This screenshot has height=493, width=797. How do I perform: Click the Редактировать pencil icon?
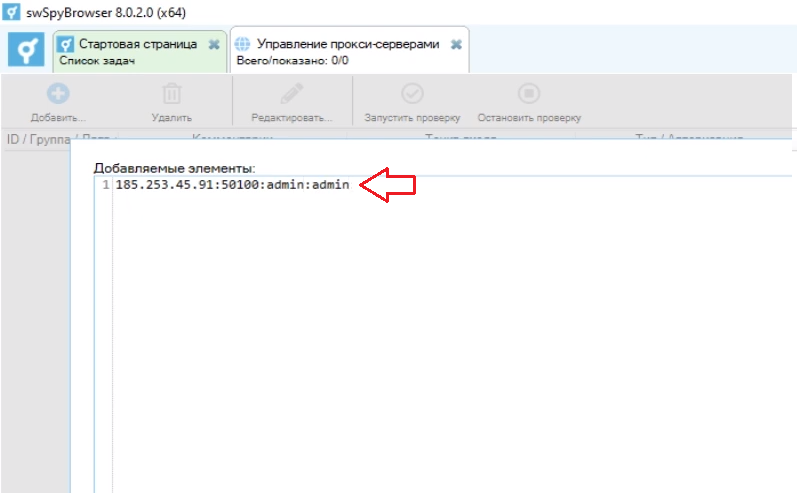pyautogui.click(x=291, y=95)
